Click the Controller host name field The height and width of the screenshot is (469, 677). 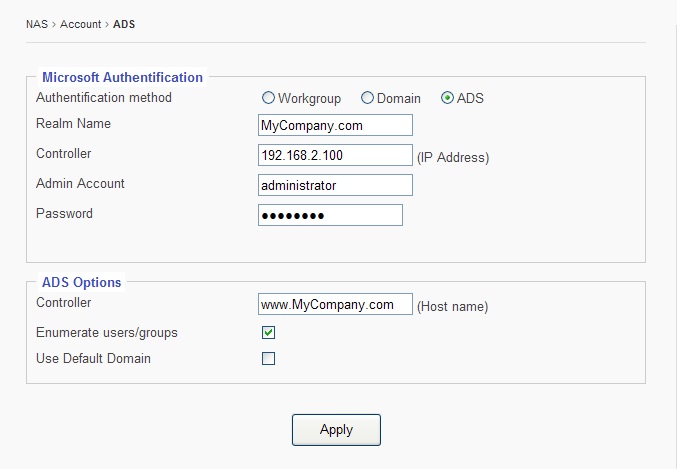tap(335, 304)
